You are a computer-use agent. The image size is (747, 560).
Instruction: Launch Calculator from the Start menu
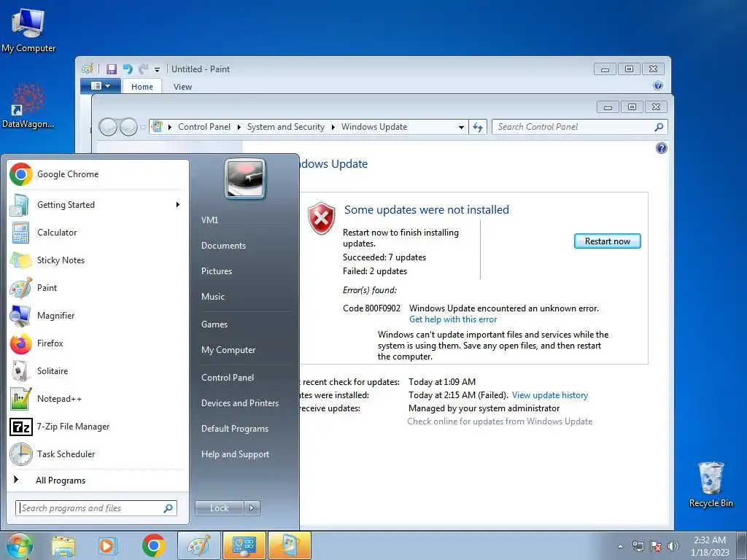pos(98,233)
